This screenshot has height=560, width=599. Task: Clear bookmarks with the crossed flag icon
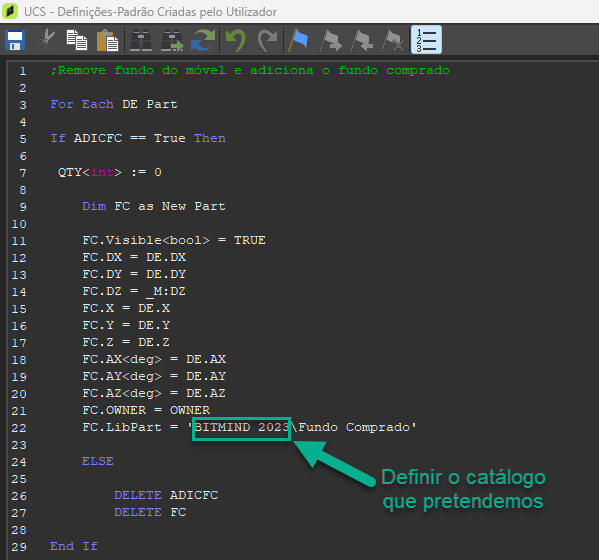point(393,40)
